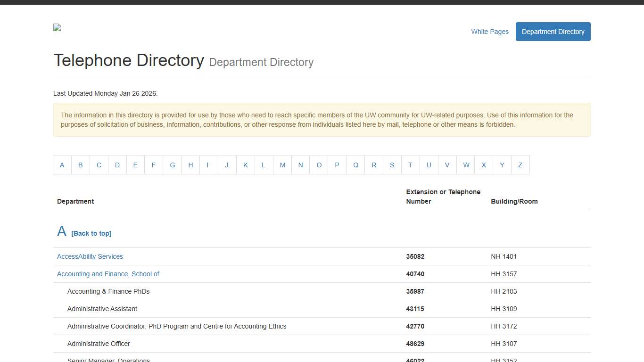
Task: Jump to departments starting with M
Action: click(x=282, y=165)
